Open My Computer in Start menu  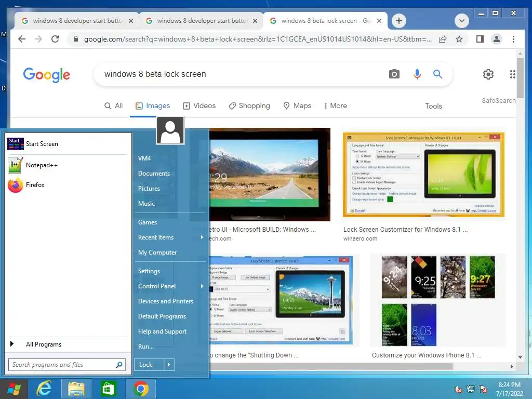157,252
